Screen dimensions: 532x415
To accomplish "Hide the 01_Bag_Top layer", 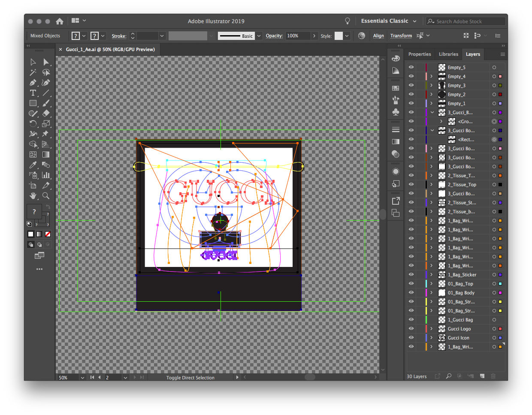I will (x=411, y=284).
